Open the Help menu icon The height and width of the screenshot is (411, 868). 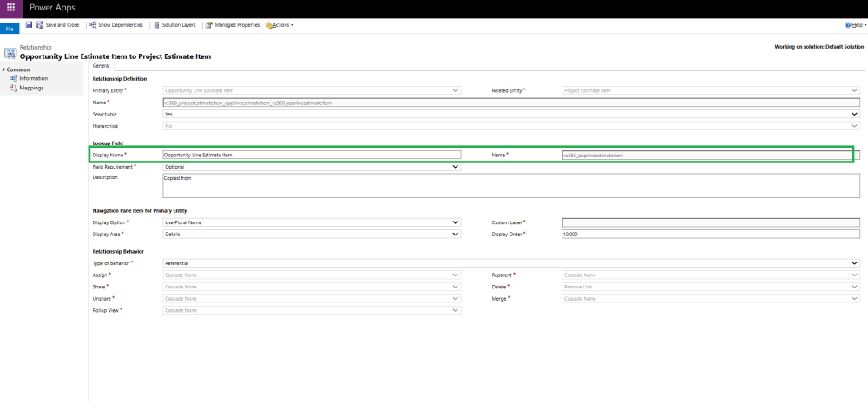(847, 25)
